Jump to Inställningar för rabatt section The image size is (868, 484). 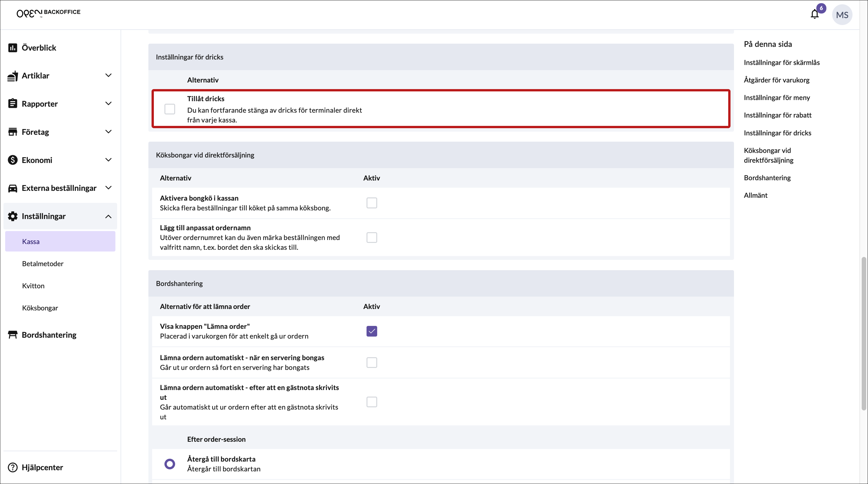(777, 115)
